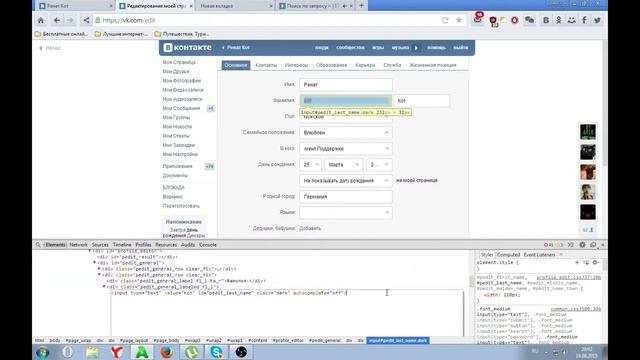Open DevTools settings gear icon
The height and width of the screenshot is (360, 640).
pyautogui.click(x=582, y=245)
